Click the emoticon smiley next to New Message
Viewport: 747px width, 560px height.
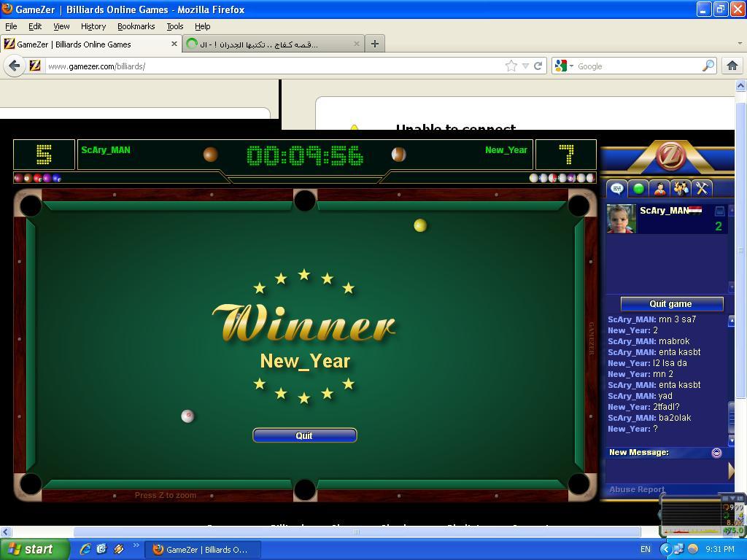tap(716, 453)
